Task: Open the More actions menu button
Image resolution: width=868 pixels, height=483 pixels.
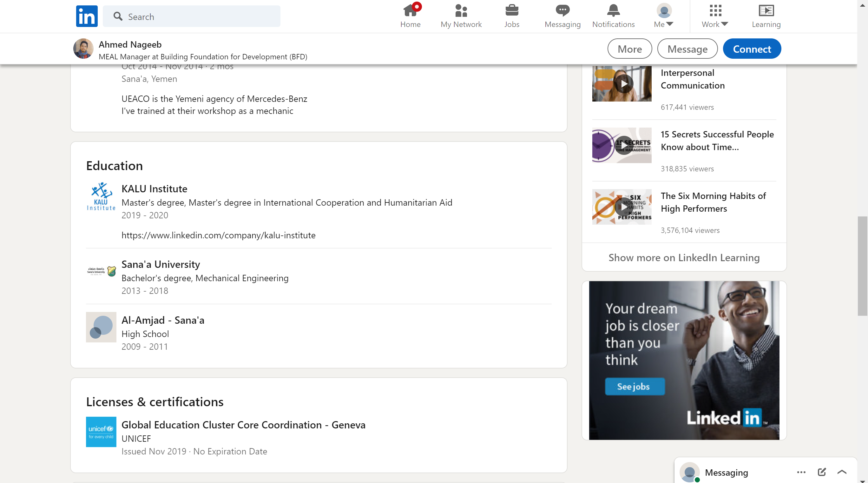Action: click(629, 49)
